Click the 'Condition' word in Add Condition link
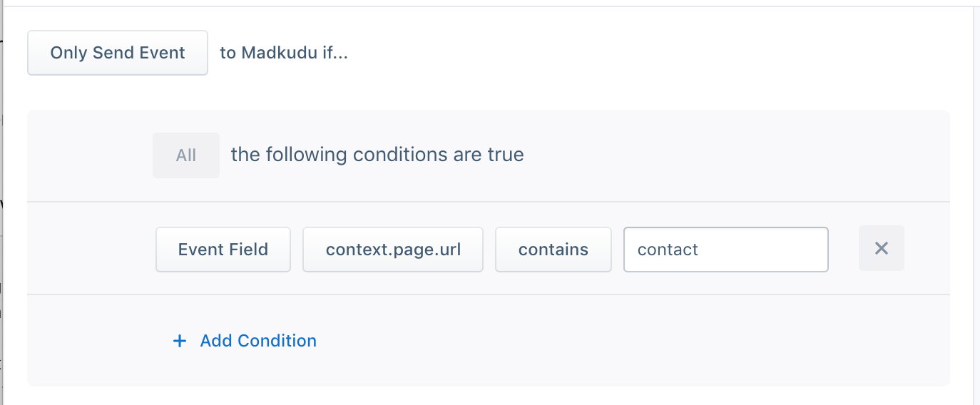Screen dimensions: 980x405 click(x=277, y=341)
